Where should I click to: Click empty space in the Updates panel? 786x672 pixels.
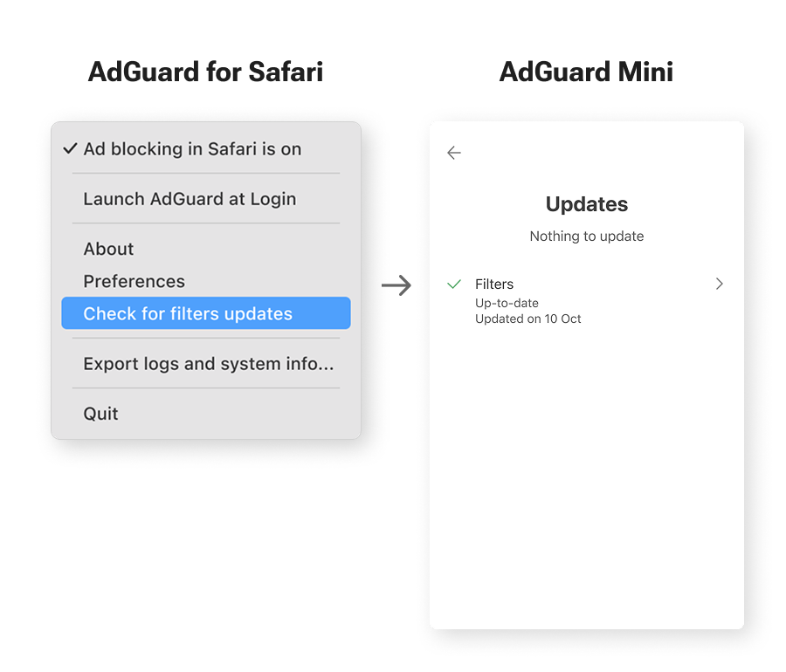(x=587, y=480)
